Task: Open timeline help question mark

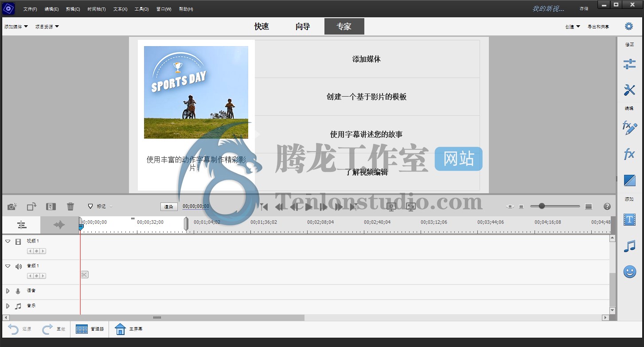Action: point(607,207)
